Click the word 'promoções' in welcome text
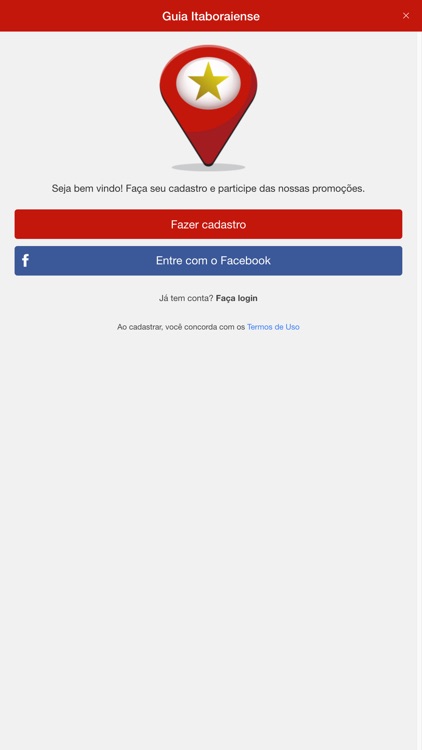The image size is (422, 750). [x=338, y=188]
